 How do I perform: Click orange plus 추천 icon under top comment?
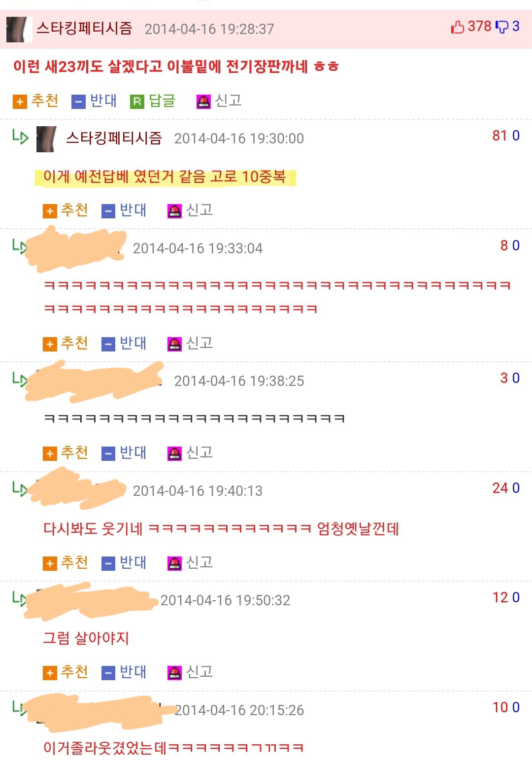(20, 102)
